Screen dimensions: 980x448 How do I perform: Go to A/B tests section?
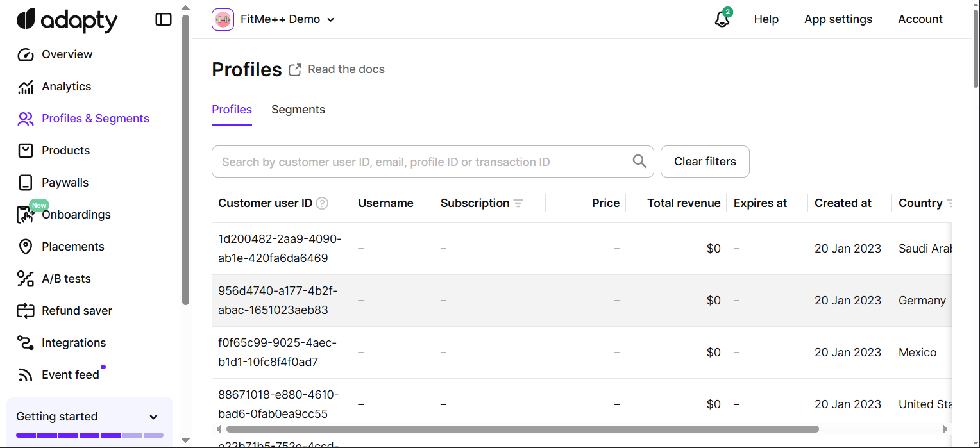pyautogui.click(x=66, y=279)
